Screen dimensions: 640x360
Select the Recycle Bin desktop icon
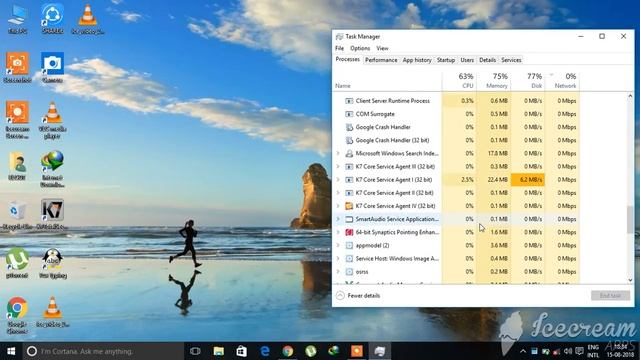(x=17, y=215)
